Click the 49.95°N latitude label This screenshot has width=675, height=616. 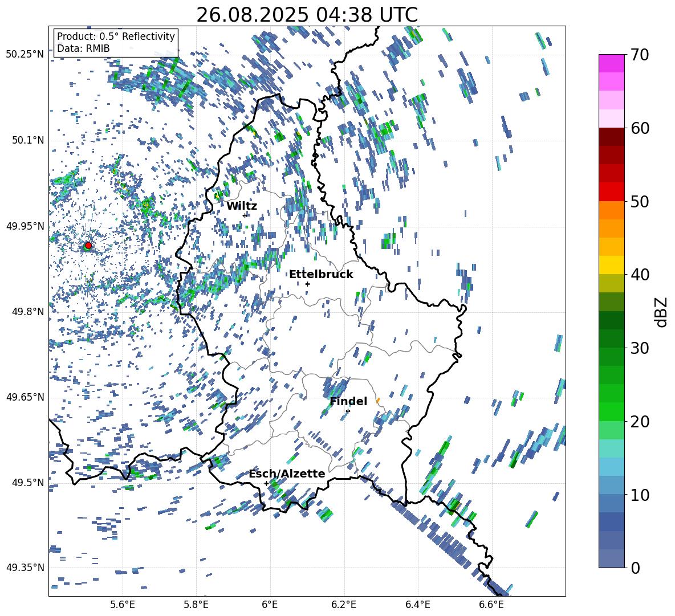click(25, 226)
